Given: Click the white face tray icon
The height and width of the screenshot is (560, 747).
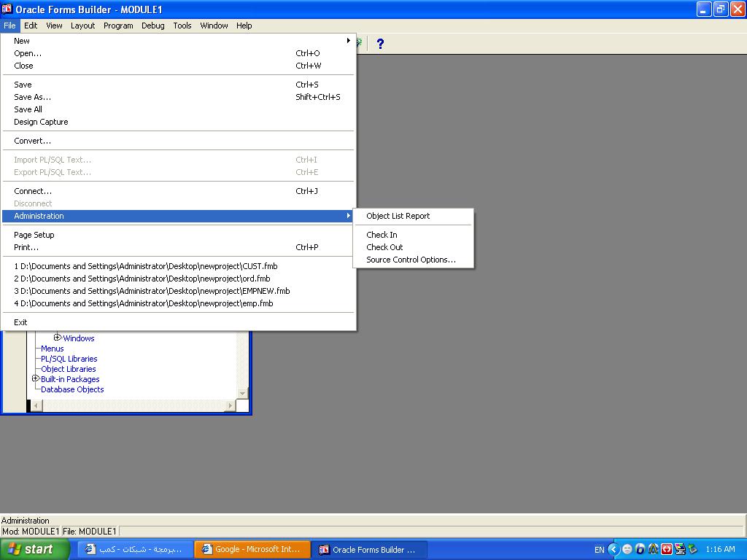Looking at the screenshot, I should [x=627, y=550].
